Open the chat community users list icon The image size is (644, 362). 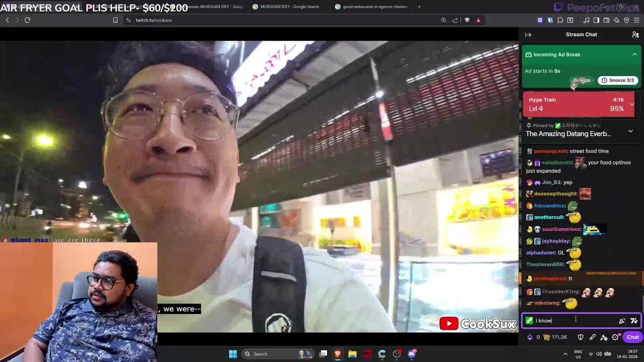pos(635,35)
